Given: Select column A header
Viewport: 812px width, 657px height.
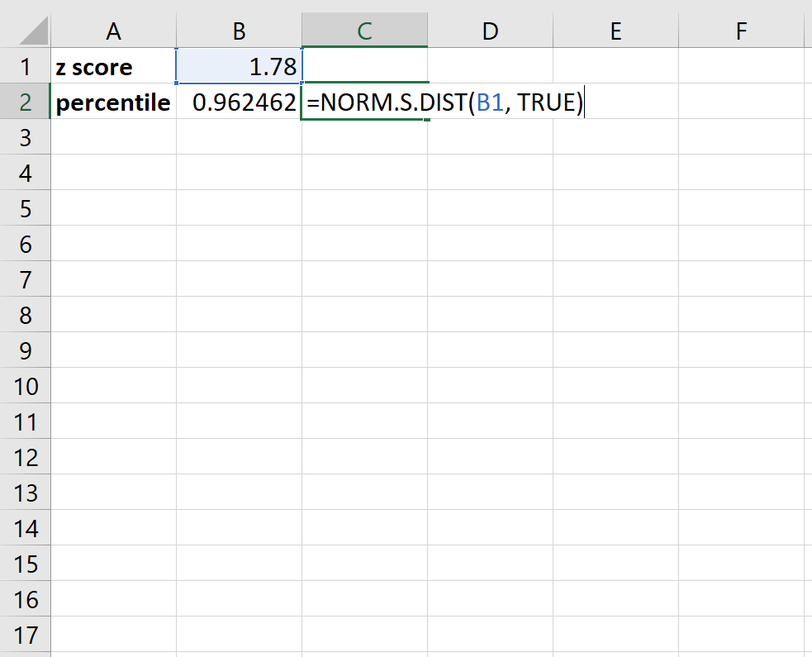Looking at the screenshot, I should (113, 31).
